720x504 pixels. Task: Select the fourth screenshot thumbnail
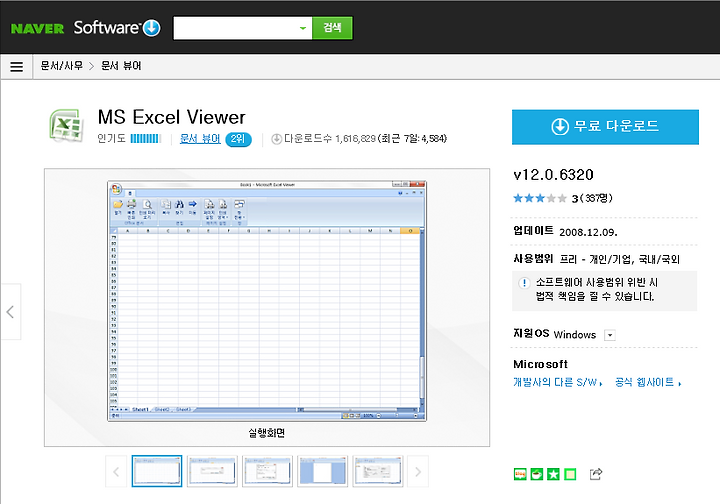click(x=322, y=471)
